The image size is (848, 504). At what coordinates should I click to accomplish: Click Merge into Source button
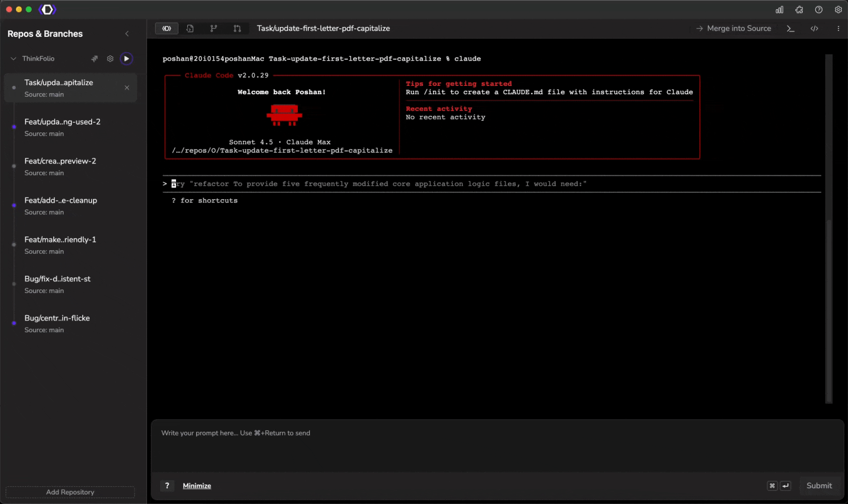(x=733, y=28)
